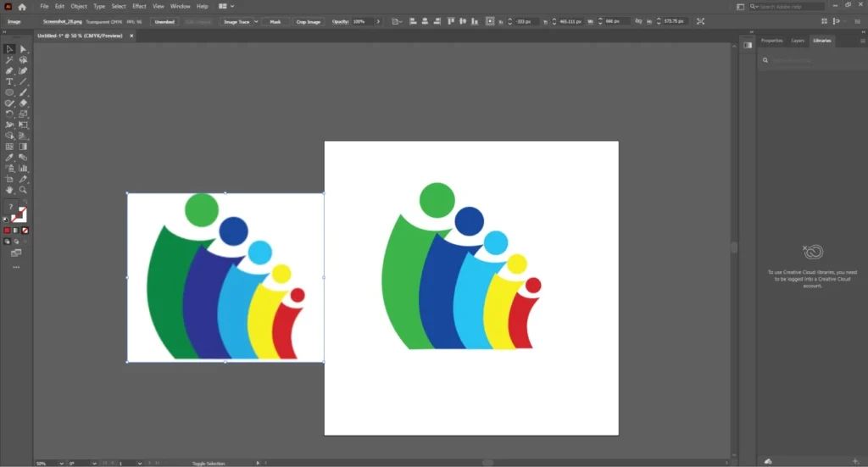Select the Paintbrush tool

(x=23, y=92)
